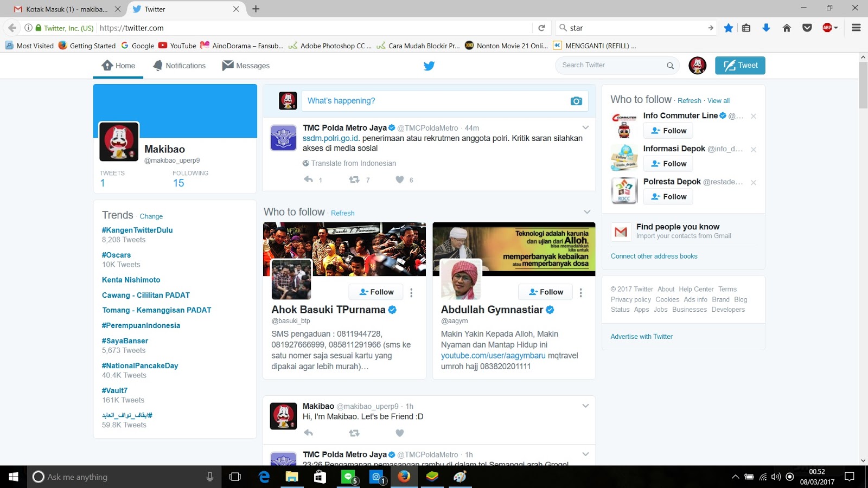
Task: Open the #NationalPancakeDay trend
Action: [x=140, y=366]
